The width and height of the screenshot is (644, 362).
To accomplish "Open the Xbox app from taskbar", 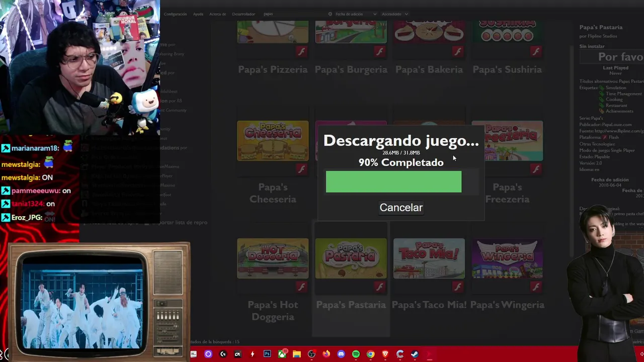I will coord(282,354).
